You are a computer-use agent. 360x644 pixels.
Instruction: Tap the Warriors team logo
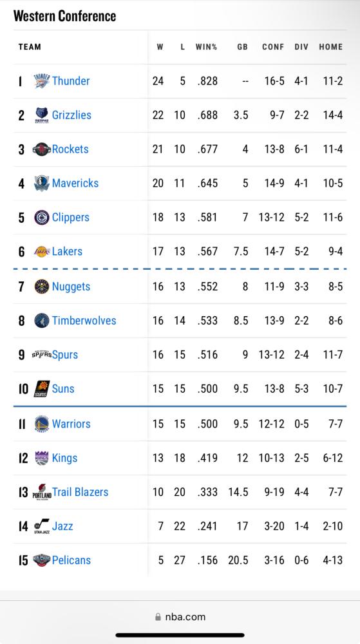click(42, 424)
